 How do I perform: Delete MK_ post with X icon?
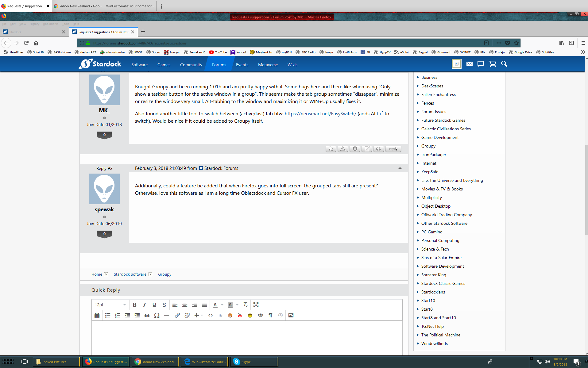tap(355, 149)
